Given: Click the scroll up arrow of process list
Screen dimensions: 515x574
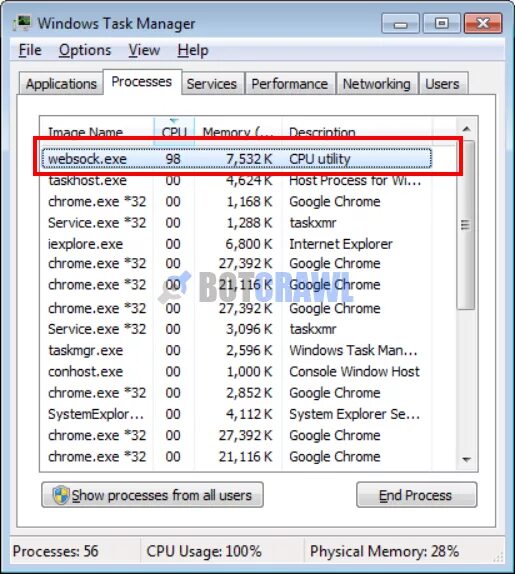Looking at the screenshot, I should click(467, 129).
